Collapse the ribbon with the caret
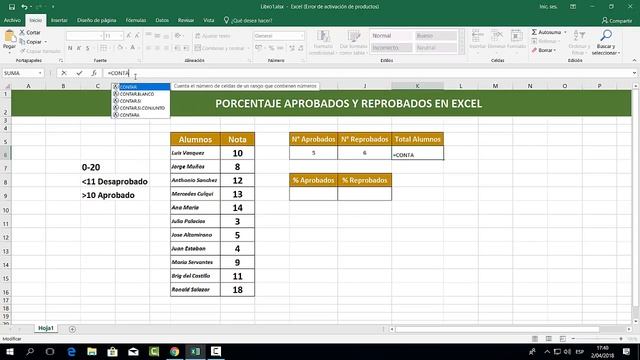 (634, 60)
